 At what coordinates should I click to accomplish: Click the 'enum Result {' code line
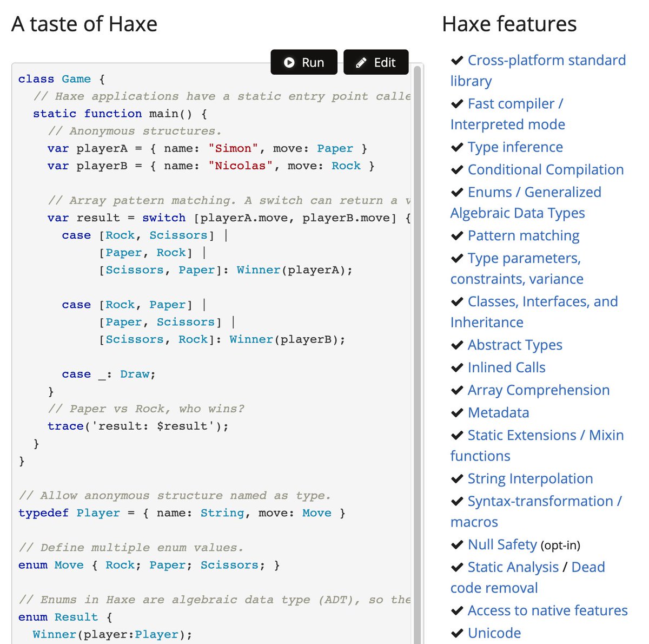tap(65, 617)
